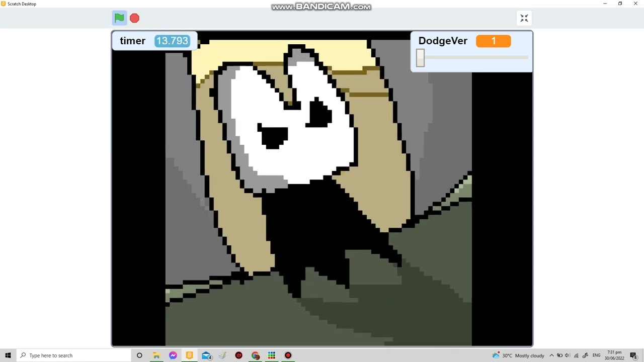The height and width of the screenshot is (362, 644).
Task: Open the Paint app from taskbar
Action: coord(222,355)
